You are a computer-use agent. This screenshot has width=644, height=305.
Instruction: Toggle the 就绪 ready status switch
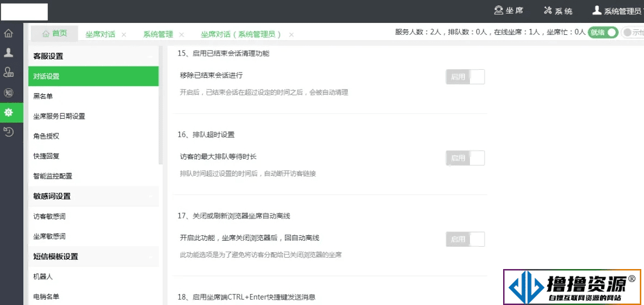pyautogui.click(x=603, y=33)
